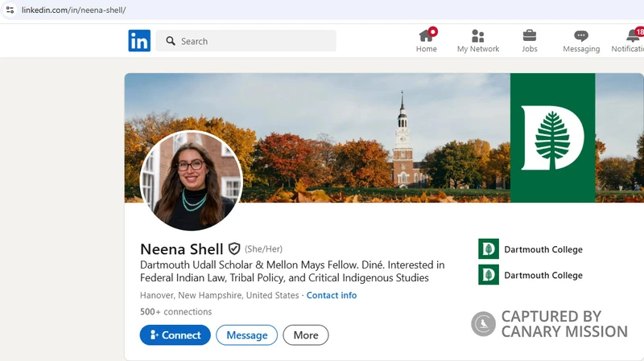
Task: Click the second Dartmouth College logo icon
Action: (489, 275)
